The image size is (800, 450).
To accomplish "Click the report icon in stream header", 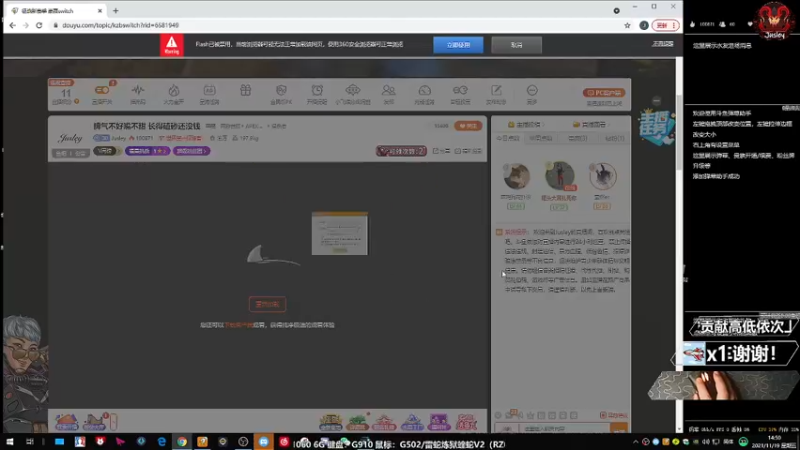I will [468, 151].
